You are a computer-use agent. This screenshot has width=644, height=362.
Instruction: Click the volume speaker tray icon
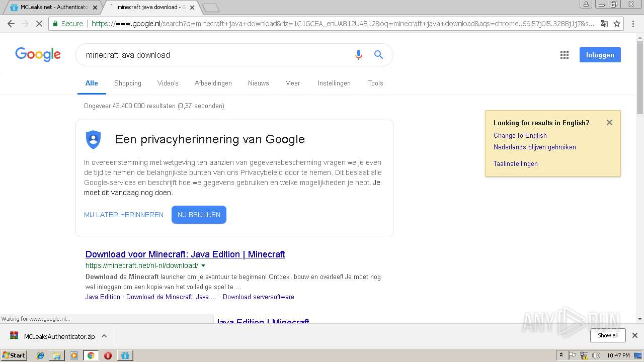[x=596, y=355]
